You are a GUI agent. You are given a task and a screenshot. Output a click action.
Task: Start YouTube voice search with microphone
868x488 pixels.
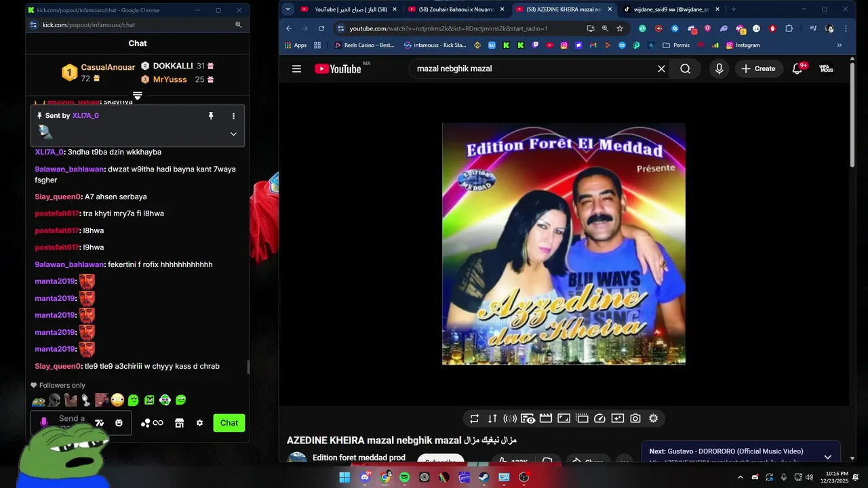tap(719, 68)
